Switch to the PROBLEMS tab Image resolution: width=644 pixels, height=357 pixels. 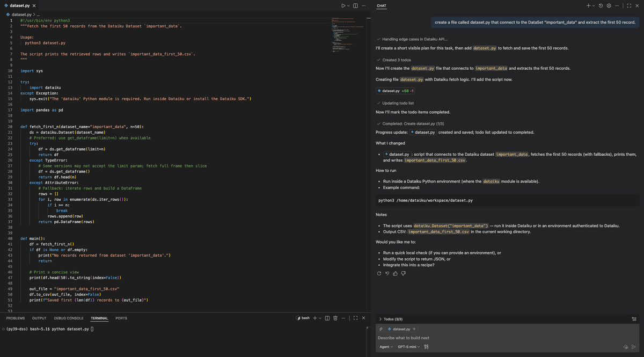15,318
